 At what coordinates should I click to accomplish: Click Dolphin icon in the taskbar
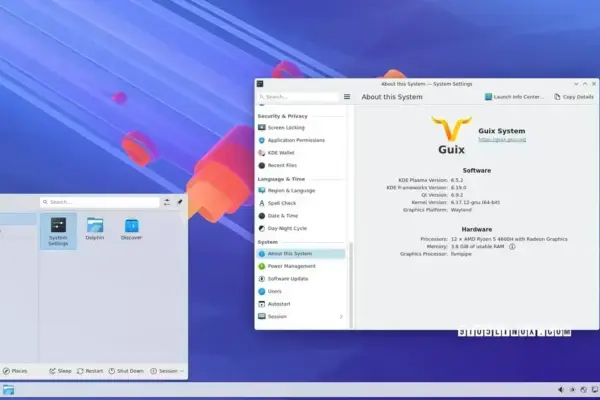[x=8, y=390]
